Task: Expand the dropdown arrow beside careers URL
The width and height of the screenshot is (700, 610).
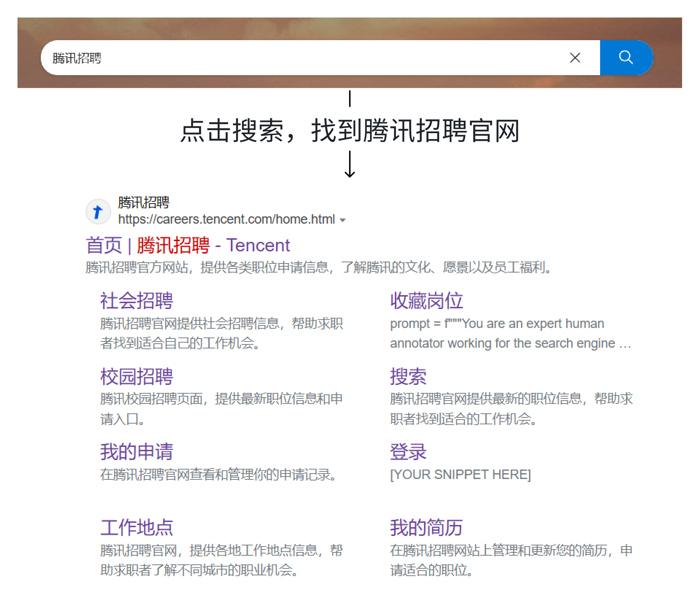Action: (342, 220)
